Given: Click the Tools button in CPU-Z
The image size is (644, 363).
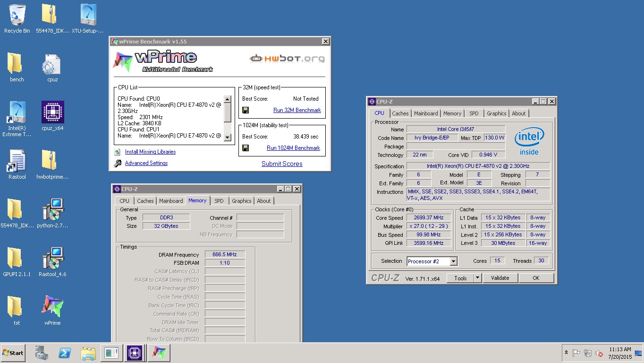Looking at the screenshot, I should tap(460, 278).
